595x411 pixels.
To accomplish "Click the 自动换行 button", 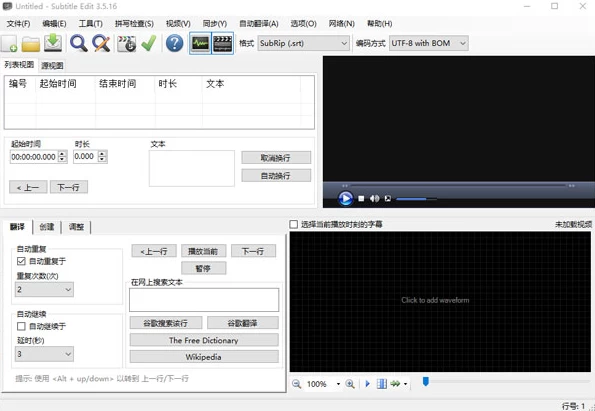I will click(276, 176).
